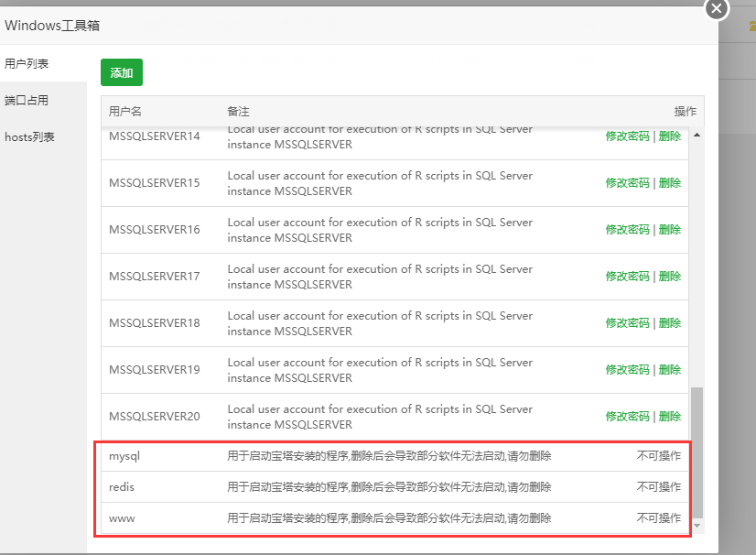Change password for MSSQLSERVER19
The image size is (756, 555).
[627, 370]
